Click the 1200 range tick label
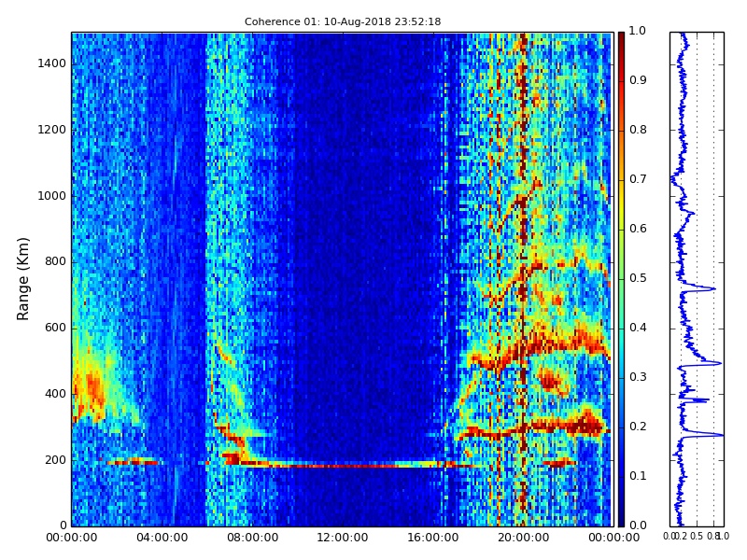The image size is (747, 560). (52, 130)
